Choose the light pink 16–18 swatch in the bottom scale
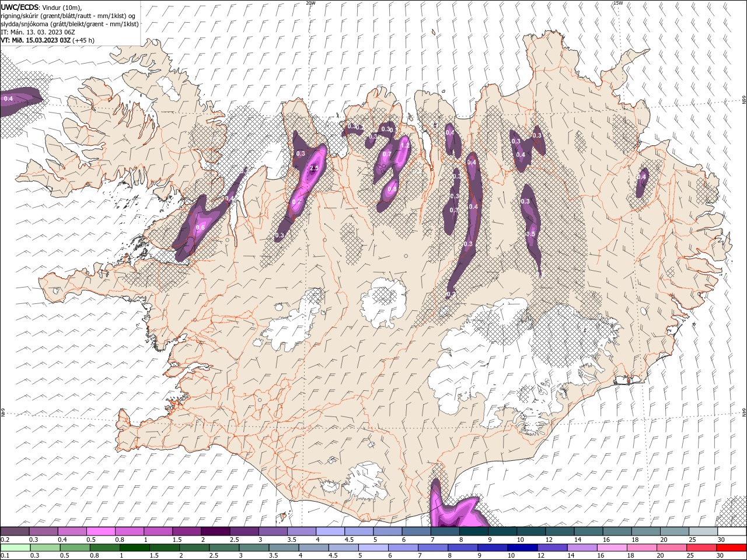747x560 pixels. click(612, 548)
